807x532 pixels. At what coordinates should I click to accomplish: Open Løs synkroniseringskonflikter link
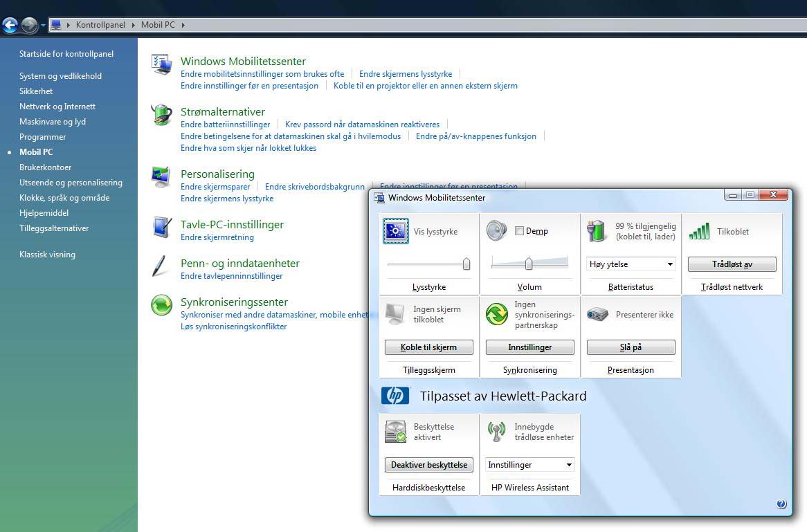click(234, 327)
